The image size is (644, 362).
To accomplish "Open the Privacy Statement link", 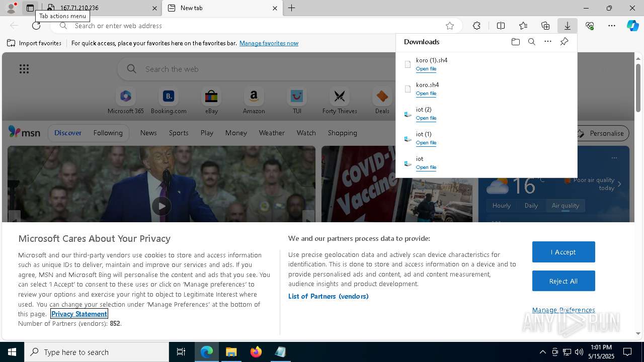I will [x=79, y=314].
